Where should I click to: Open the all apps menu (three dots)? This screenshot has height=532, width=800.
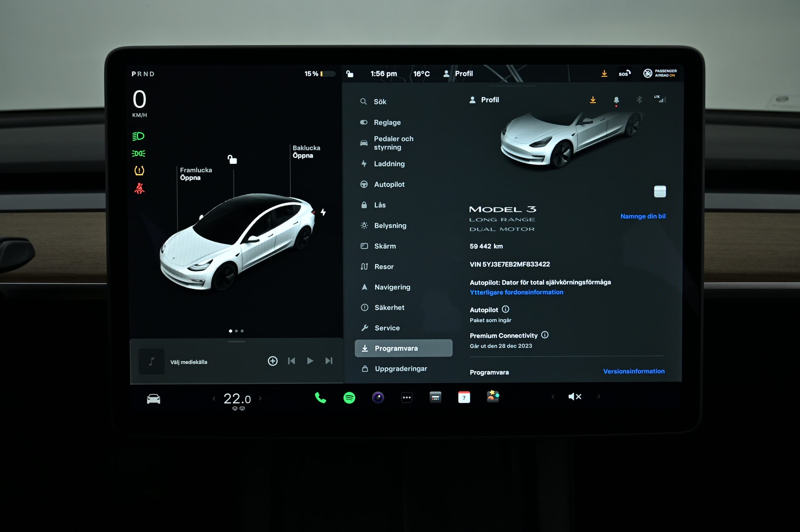407,397
